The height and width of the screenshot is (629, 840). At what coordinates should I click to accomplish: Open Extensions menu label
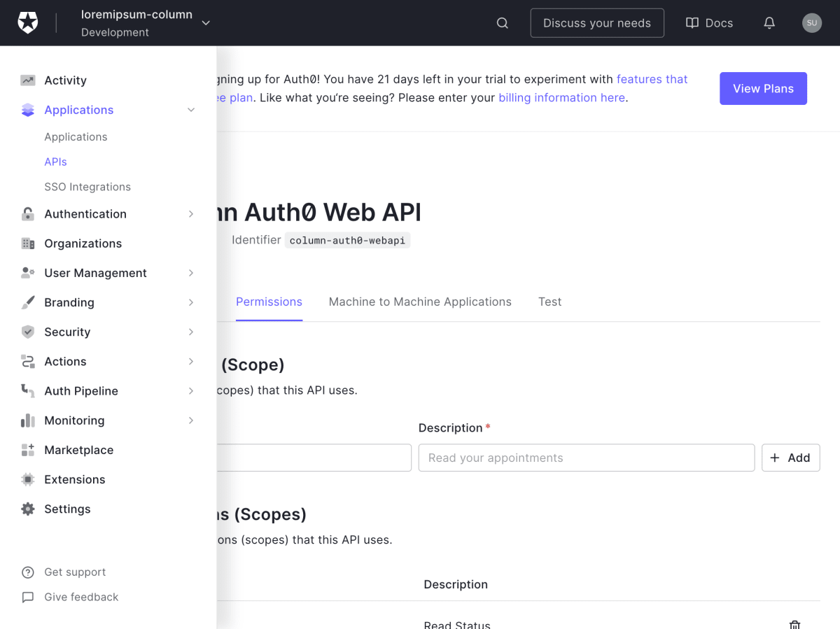pos(75,479)
